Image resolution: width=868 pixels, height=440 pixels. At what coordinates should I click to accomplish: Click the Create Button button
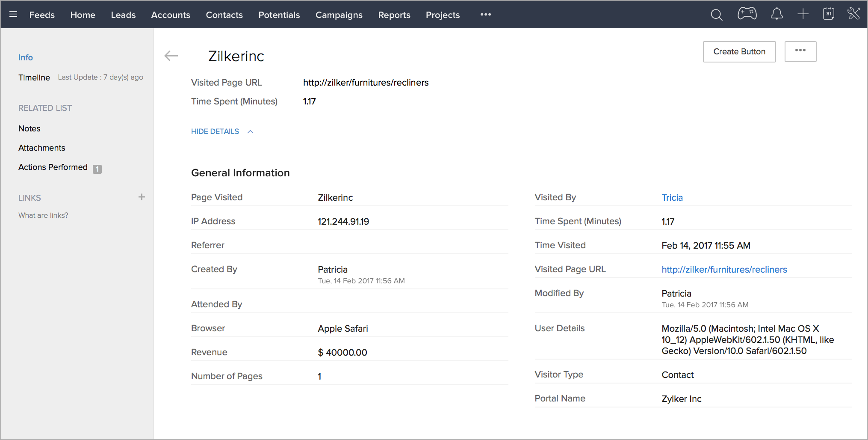739,51
